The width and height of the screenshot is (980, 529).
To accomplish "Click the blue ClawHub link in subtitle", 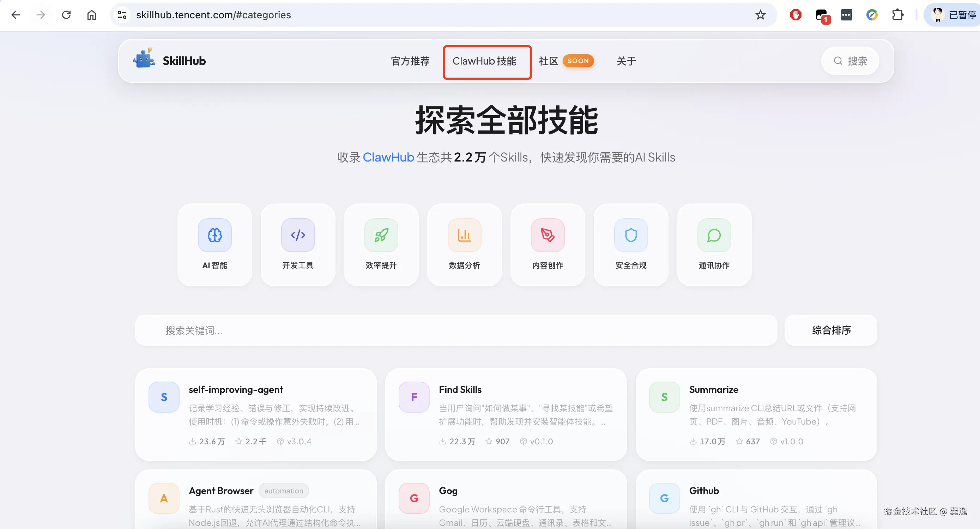I will tap(388, 157).
